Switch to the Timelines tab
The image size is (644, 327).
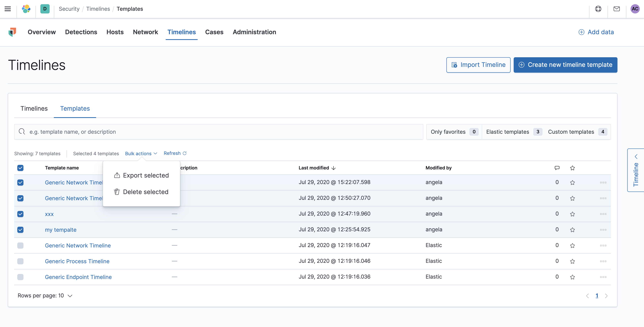tap(34, 108)
